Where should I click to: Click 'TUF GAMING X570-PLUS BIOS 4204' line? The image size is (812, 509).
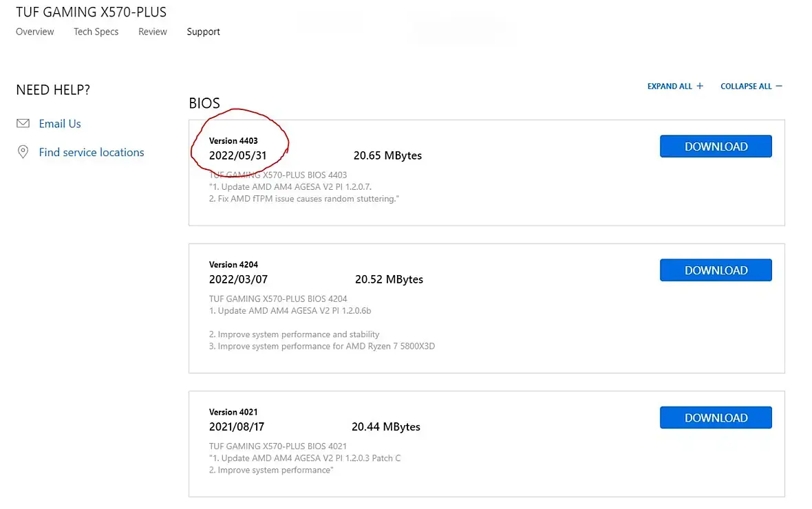278,299
